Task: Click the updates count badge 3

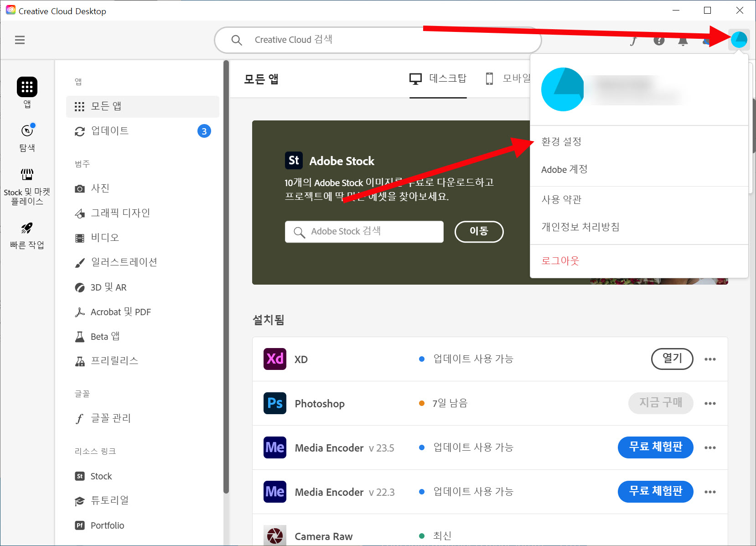Action: point(204,131)
